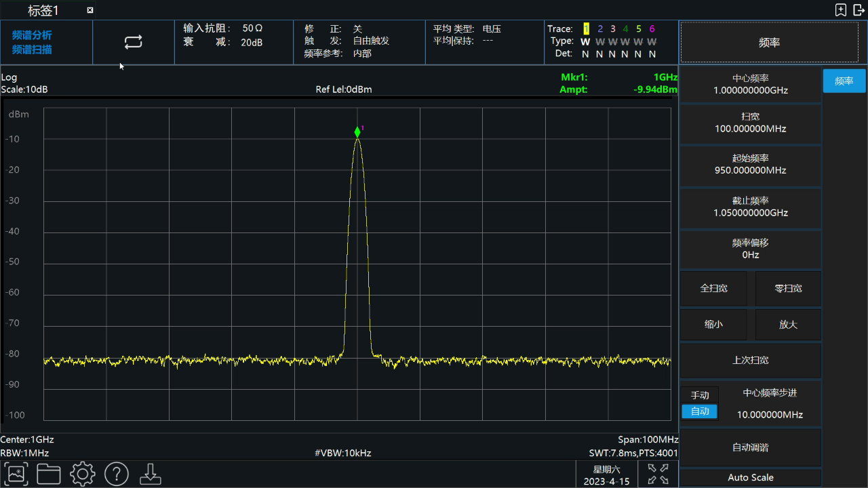This screenshot has width=868, height=488.
Task: Click the fullscreen expand arrows icon
Action: (658, 474)
